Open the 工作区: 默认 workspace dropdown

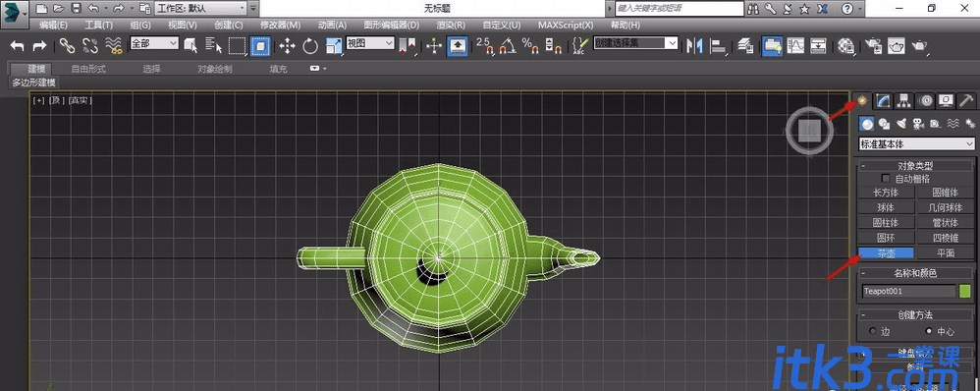click(200, 9)
